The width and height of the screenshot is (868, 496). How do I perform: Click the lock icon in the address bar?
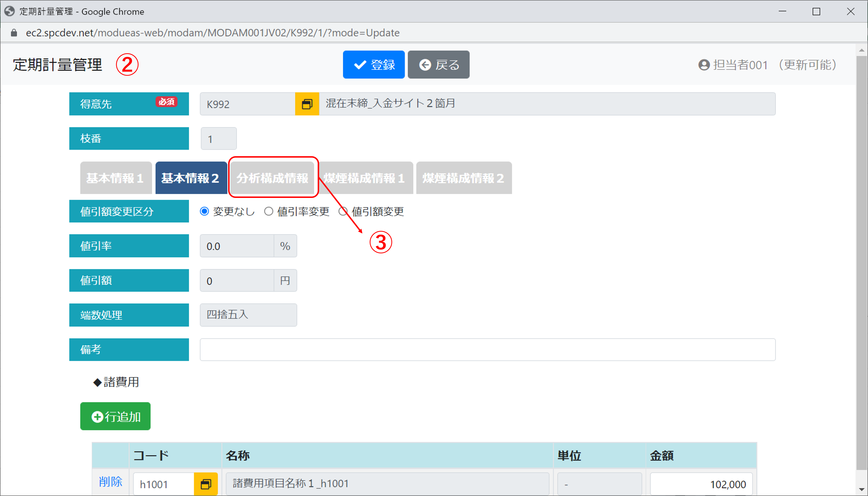14,33
